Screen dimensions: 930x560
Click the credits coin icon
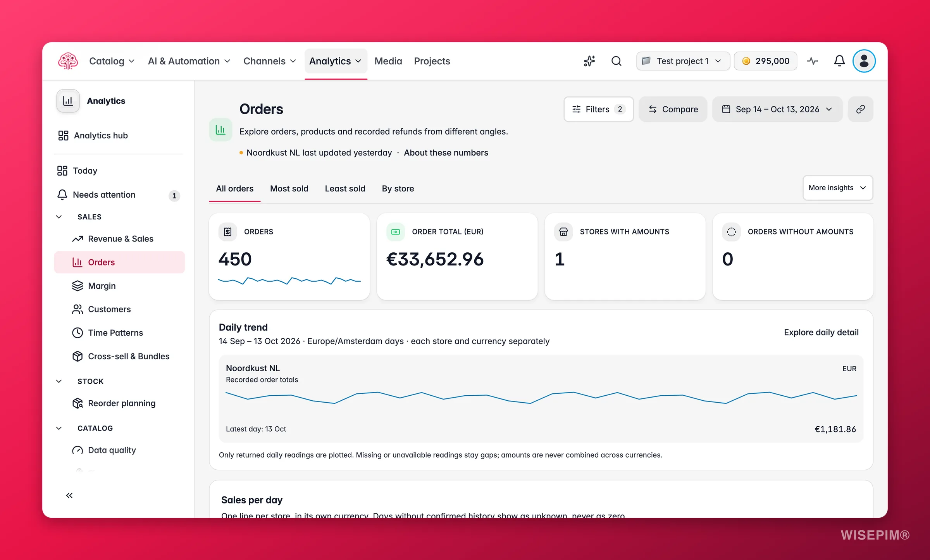pos(746,61)
